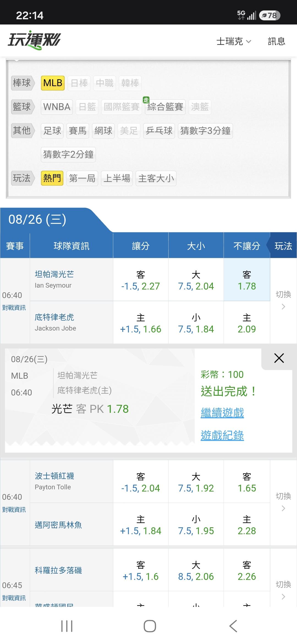Pick Rays 讓分 -1.5, 2.27

[141, 280]
